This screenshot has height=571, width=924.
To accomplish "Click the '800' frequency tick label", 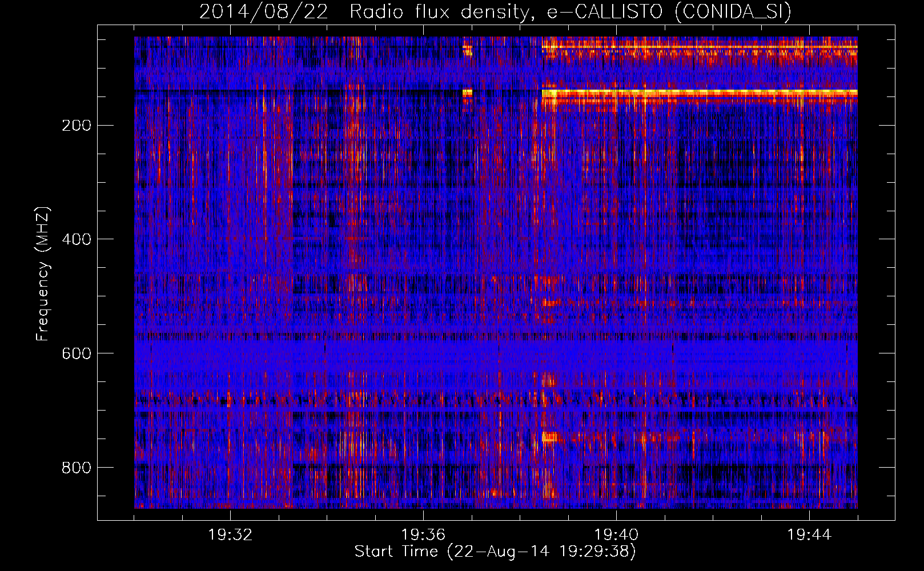I will (x=76, y=468).
